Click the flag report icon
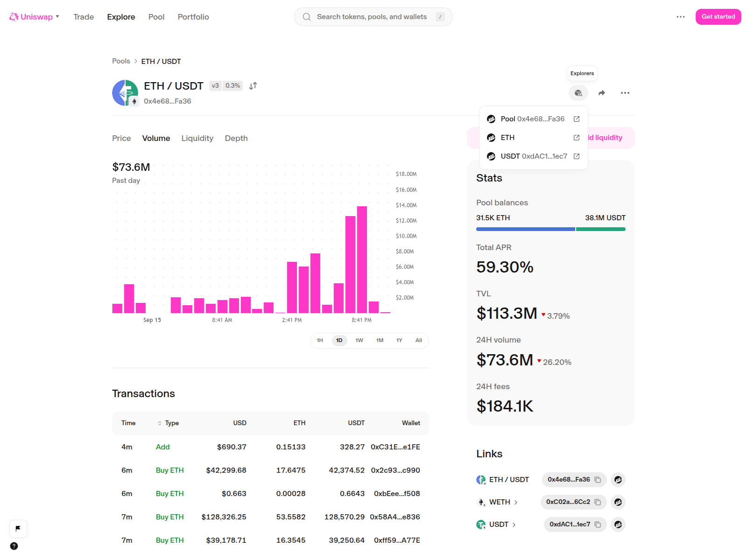The width and height of the screenshot is (747, 560). click(x=18, y=529)
